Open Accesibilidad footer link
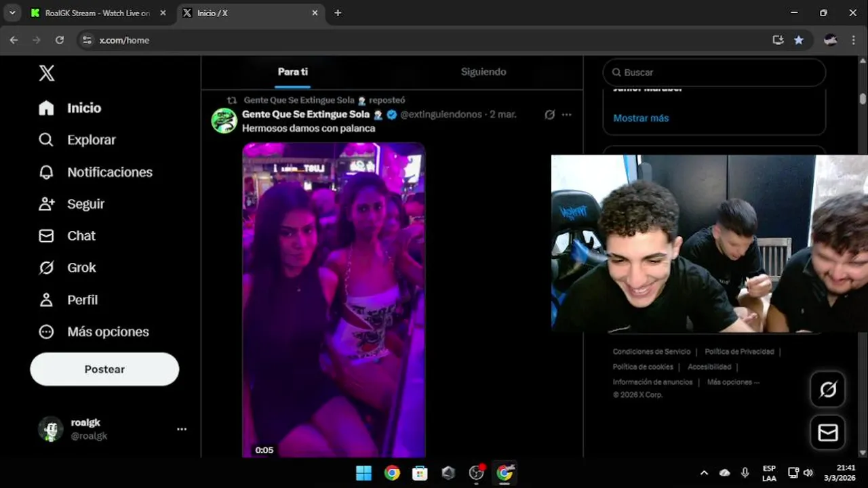This screenshot has height=488, width=868. [709, 367]
